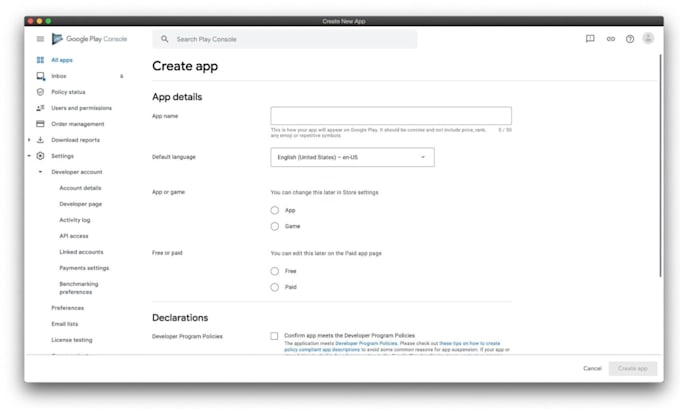Screen dimensions: 680x409
Task: Open the user account avatar
Action: [648, 39]
